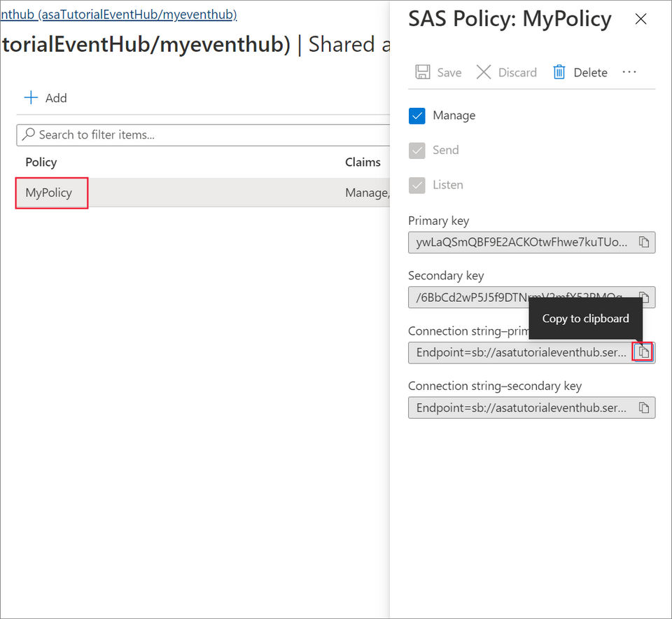Toggle the Send checkbox
The width and height of the screenshot is (672, 619).
(417, 151)
